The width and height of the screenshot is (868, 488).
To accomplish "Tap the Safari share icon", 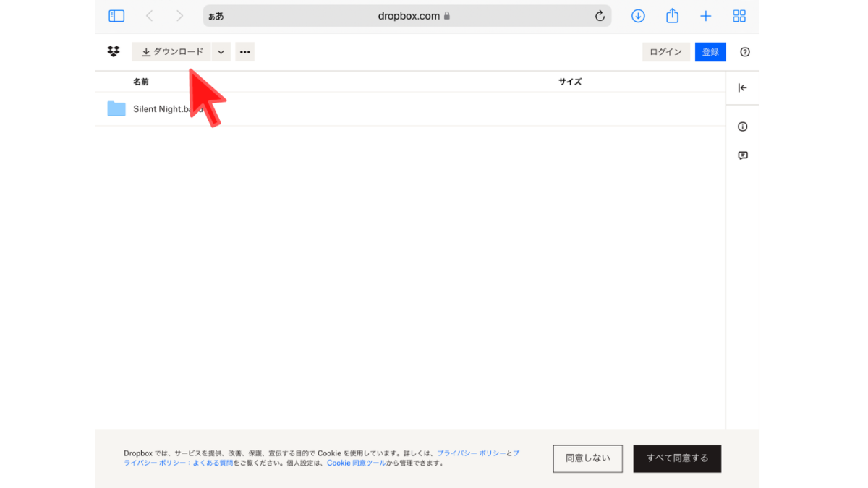I will (x=672, y=15).
